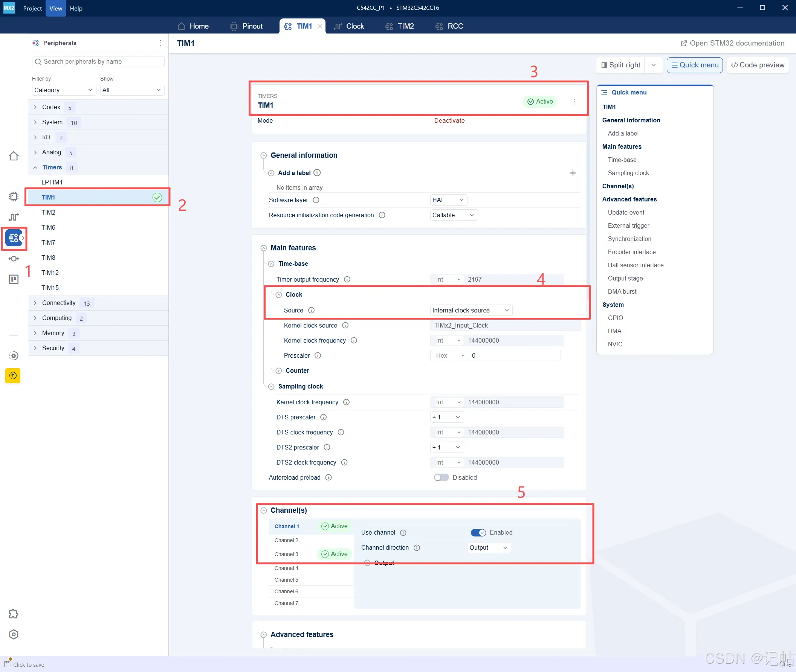Screen dimensions: 796x672
Task: Open the DTS2 prescaler dropdown
Action: pos(447,447)
